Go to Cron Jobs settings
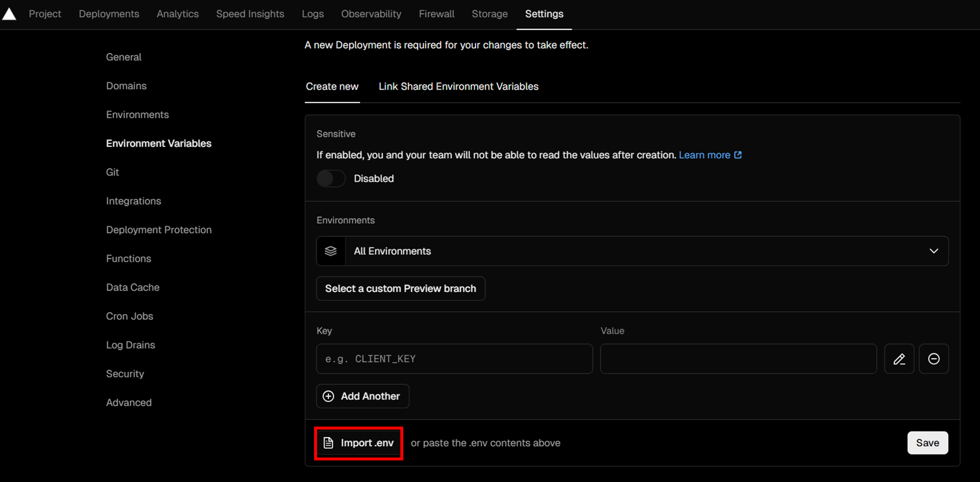This screenshot has width=980, height=482. click(130, 316)
